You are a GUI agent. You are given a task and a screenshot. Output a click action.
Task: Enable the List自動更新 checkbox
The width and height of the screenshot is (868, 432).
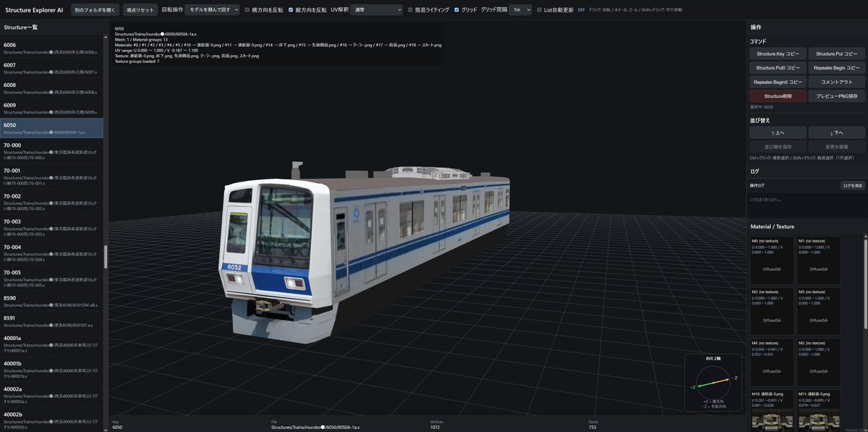point(540,10)
